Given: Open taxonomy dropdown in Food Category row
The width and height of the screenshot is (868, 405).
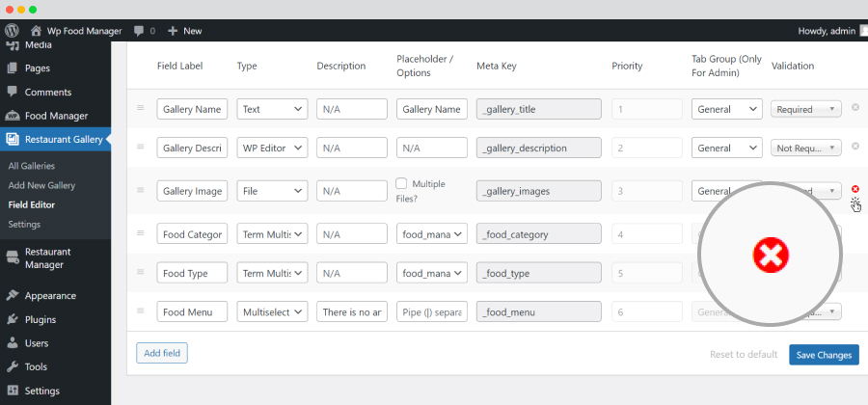Looking at the screenshot, I should (x=432, y=234).
